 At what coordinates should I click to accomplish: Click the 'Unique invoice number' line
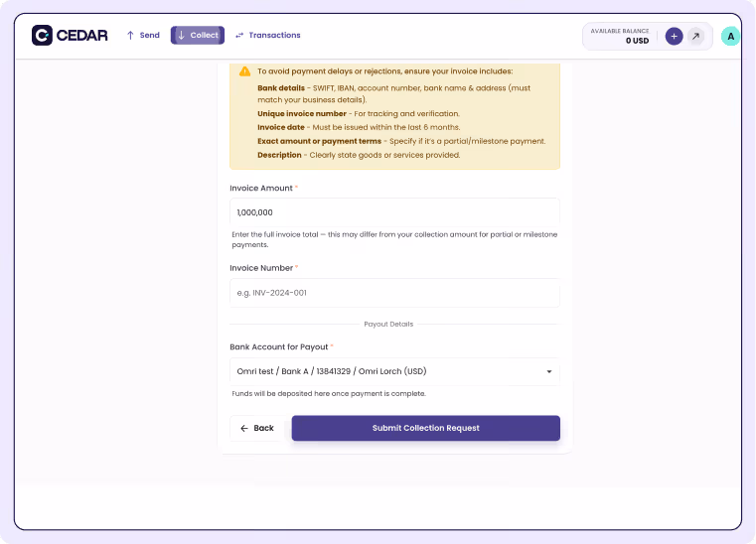[x=359, y=114]
